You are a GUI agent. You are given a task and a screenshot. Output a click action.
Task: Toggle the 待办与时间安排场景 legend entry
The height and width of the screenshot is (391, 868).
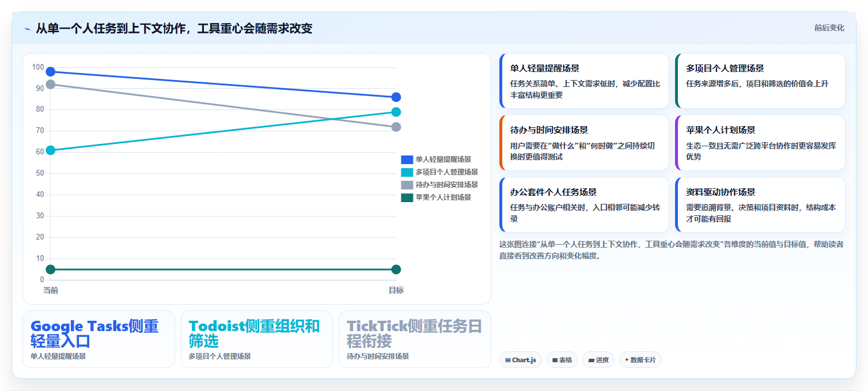(x=439, y=185)
